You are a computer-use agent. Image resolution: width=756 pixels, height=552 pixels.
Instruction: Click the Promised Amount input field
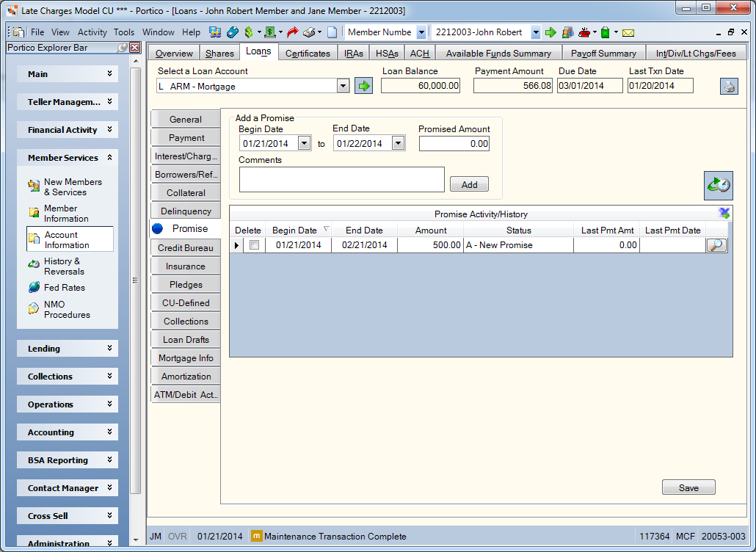point(454,144)
